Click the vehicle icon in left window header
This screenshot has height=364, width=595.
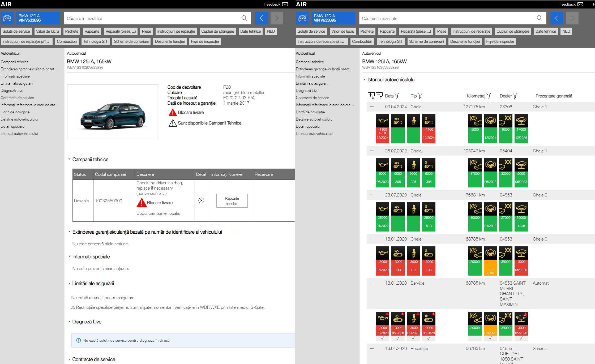pyautogui.click(x=7, y=18)
